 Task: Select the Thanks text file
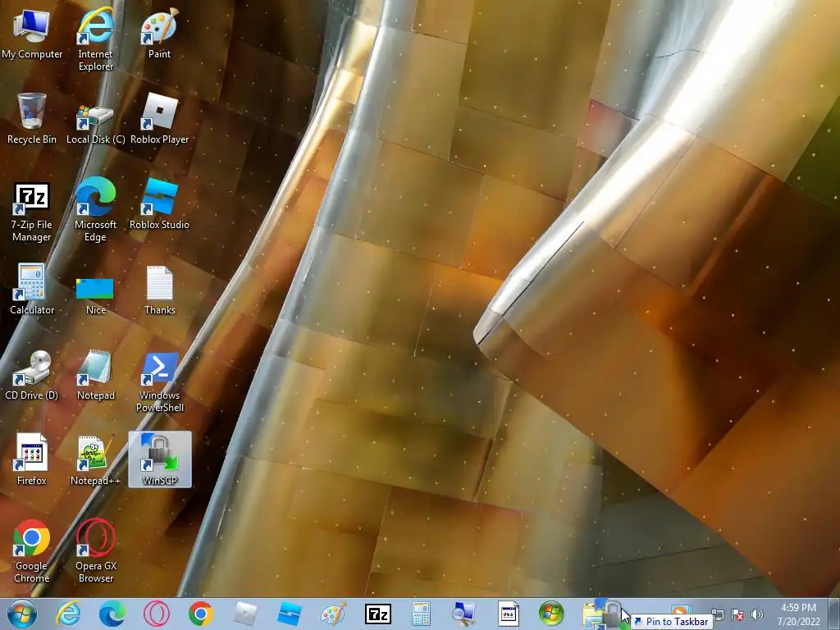click(160, 290)
